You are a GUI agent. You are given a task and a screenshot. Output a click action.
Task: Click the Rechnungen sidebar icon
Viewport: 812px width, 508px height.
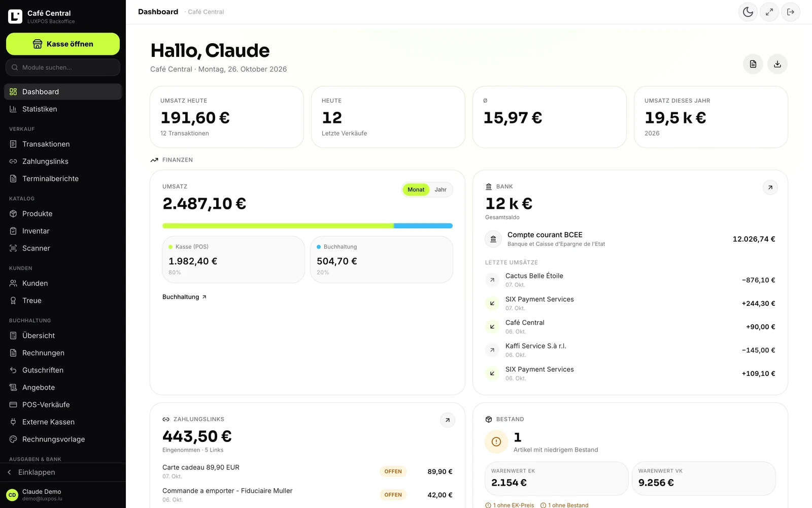click(13, 353)
